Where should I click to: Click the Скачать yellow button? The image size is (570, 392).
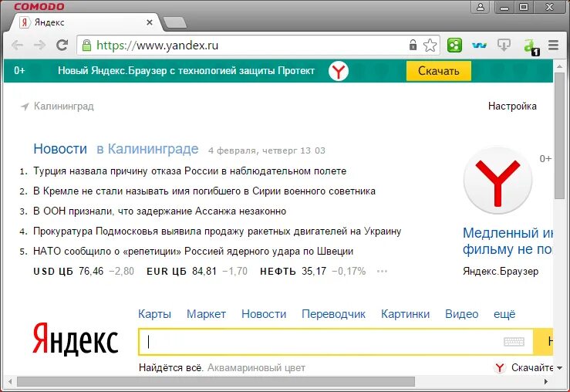438,70
